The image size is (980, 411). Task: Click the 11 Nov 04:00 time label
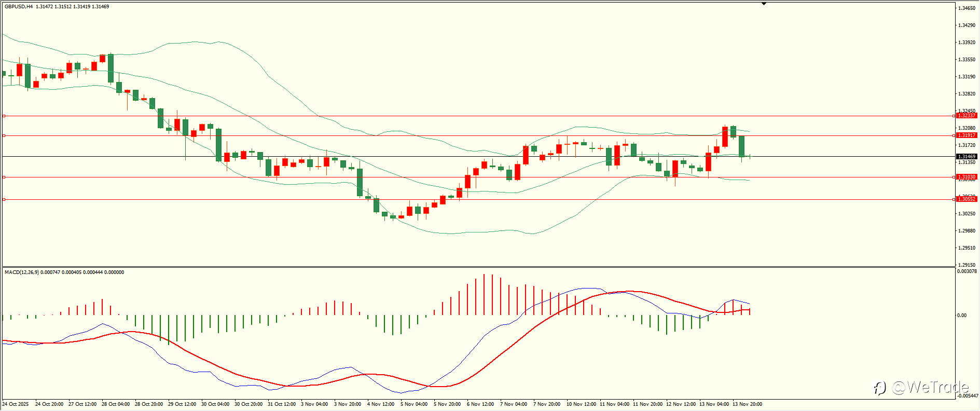(x=614, y=404)
